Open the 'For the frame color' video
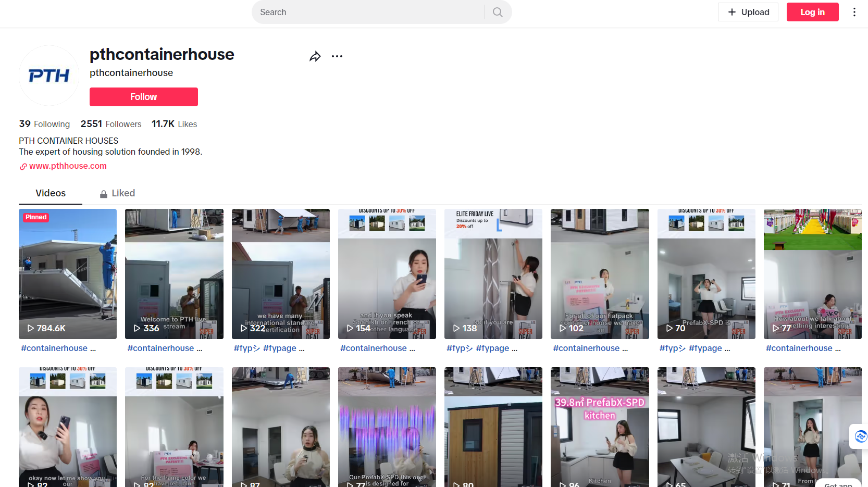The image size is (868, 487). point(174,427)
